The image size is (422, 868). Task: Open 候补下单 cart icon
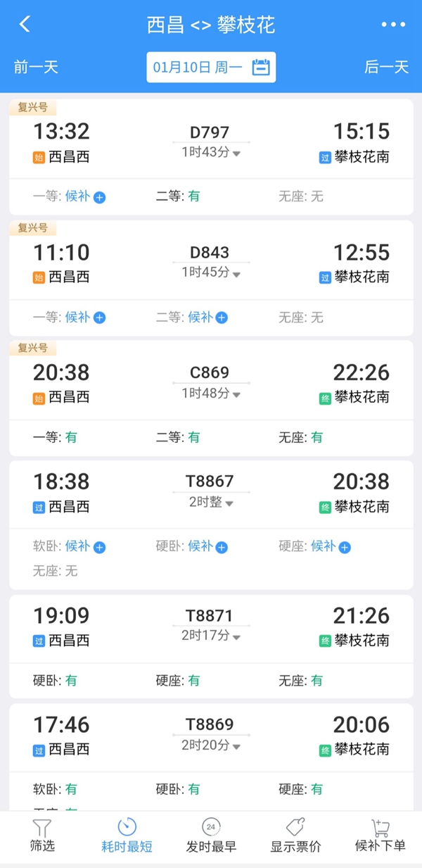(381, 828)
